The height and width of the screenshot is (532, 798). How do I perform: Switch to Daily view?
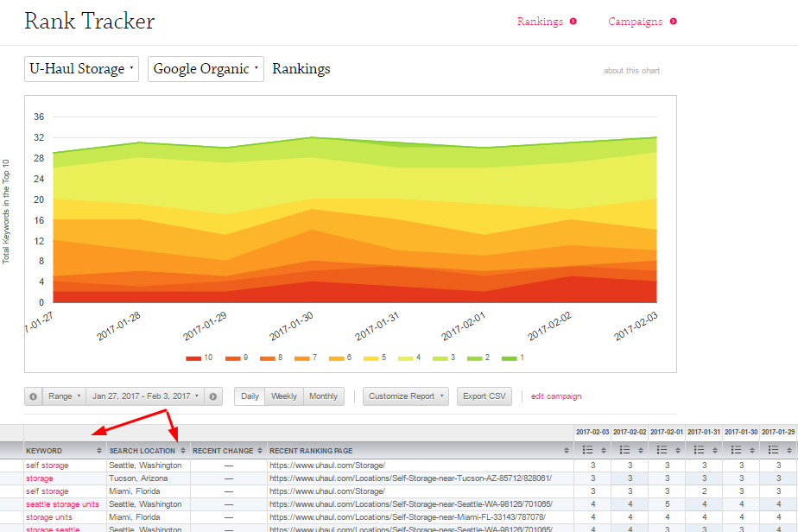[250, 396]
